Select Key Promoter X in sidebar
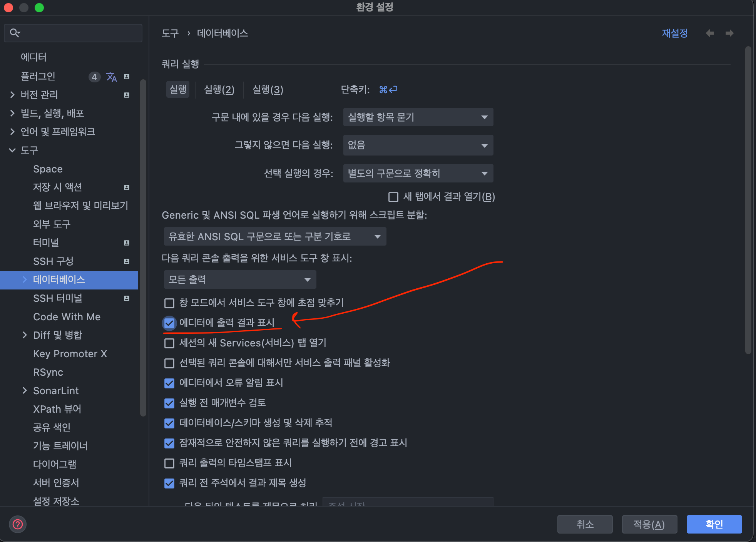 click(70, 354)
